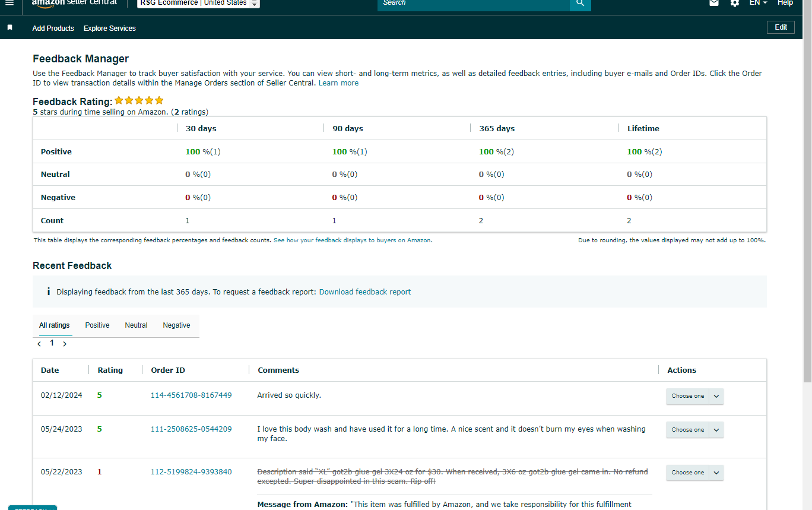Open Choose one dropdown for 02/12/2024 feedback
812x510 pixels.
pos(694,396)
